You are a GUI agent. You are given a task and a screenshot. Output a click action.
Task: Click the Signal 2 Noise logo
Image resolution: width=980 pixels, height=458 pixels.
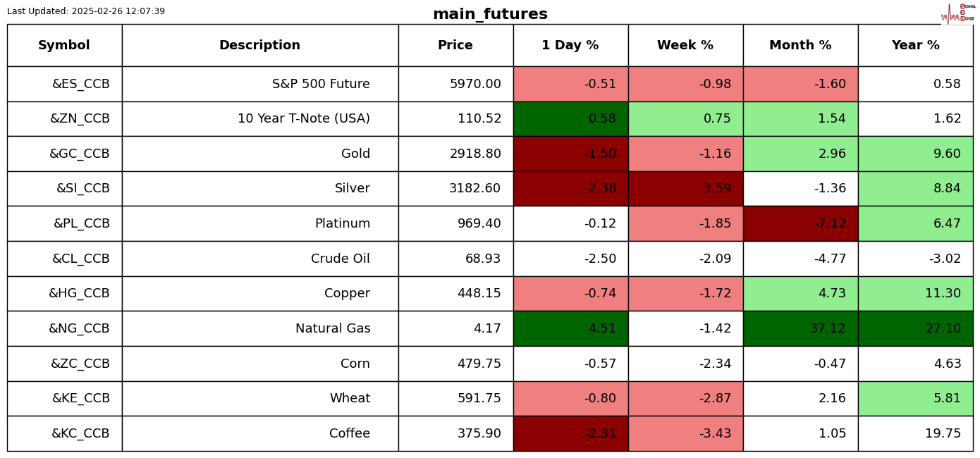tap(958, 13)
